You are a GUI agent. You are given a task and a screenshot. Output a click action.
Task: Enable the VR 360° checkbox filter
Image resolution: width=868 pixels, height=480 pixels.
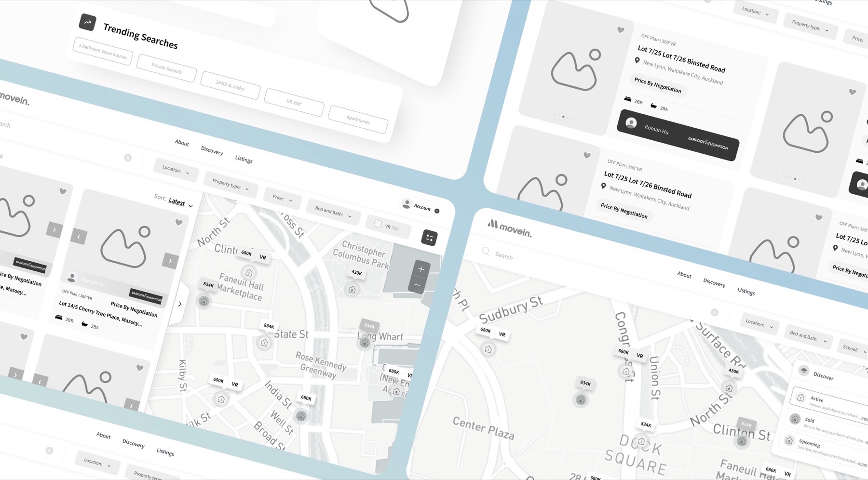tap(378, 224)
